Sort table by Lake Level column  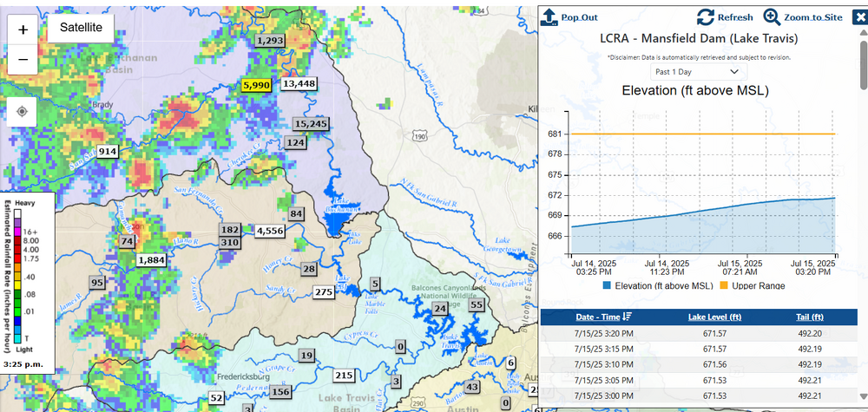(x=714, y=317)
